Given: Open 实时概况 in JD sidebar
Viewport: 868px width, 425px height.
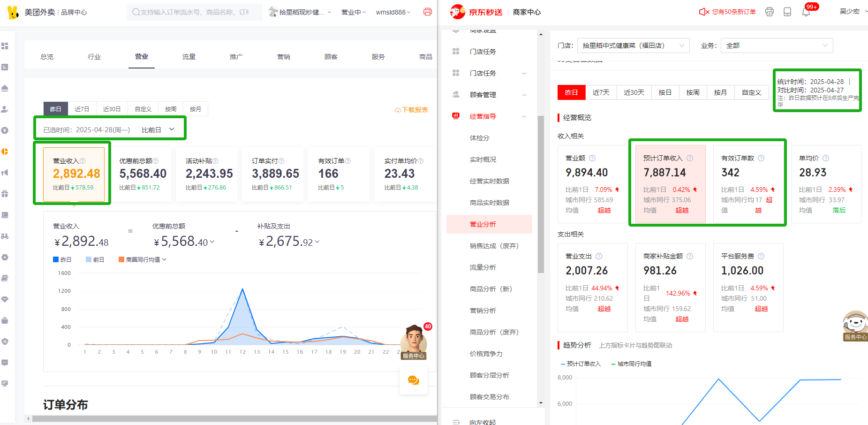Looking at the screenshot, I should [483, 159].
